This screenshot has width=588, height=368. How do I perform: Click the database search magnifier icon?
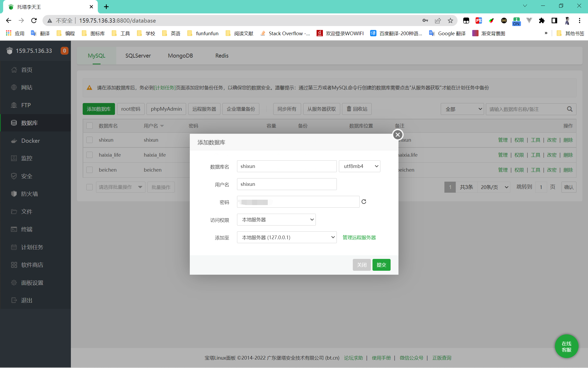(569, 109)
